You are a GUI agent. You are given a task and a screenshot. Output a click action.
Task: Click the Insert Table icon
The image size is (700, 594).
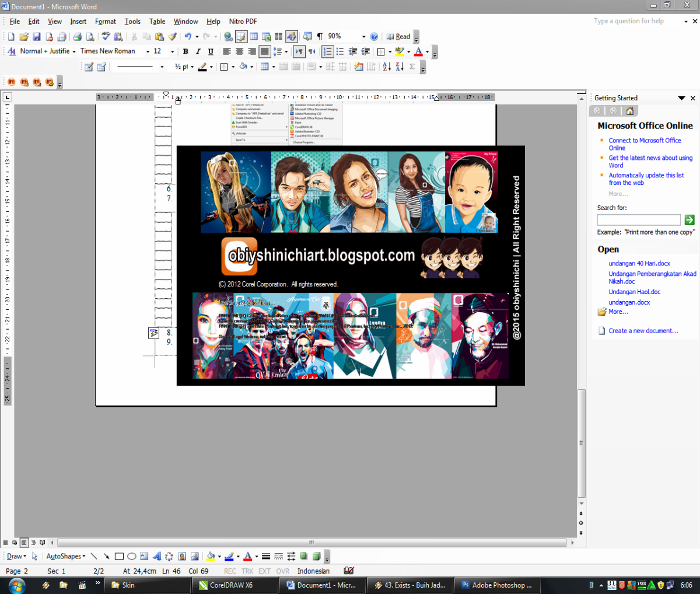(x=253, y=36)
